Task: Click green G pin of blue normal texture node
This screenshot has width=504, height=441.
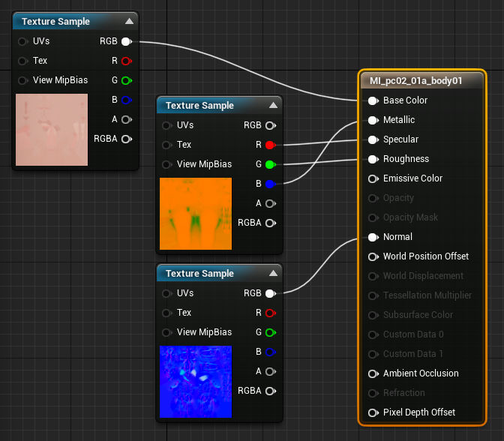Action: click(x=271, y=332)
